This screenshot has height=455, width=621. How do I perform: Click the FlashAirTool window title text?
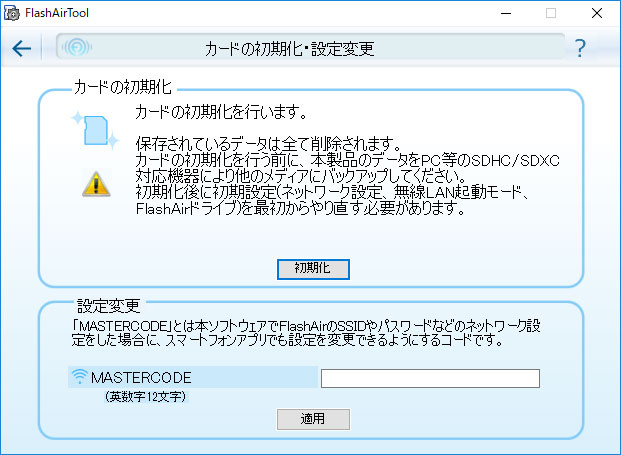coord(57,13)
